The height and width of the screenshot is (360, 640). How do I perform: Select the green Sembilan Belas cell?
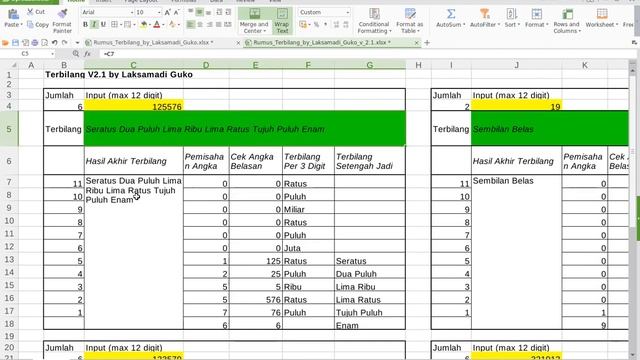(549, 129)
